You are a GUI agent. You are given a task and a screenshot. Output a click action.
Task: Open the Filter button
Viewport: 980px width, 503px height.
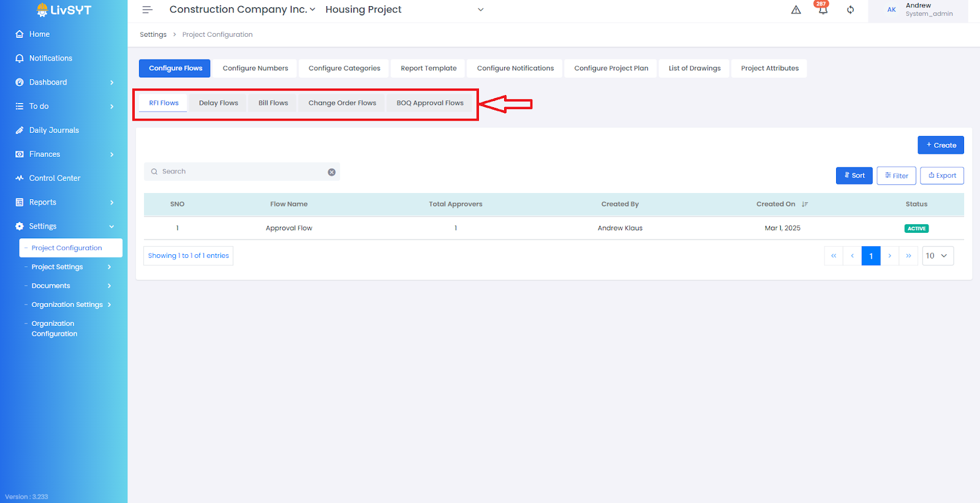click(x=897, y=176)
